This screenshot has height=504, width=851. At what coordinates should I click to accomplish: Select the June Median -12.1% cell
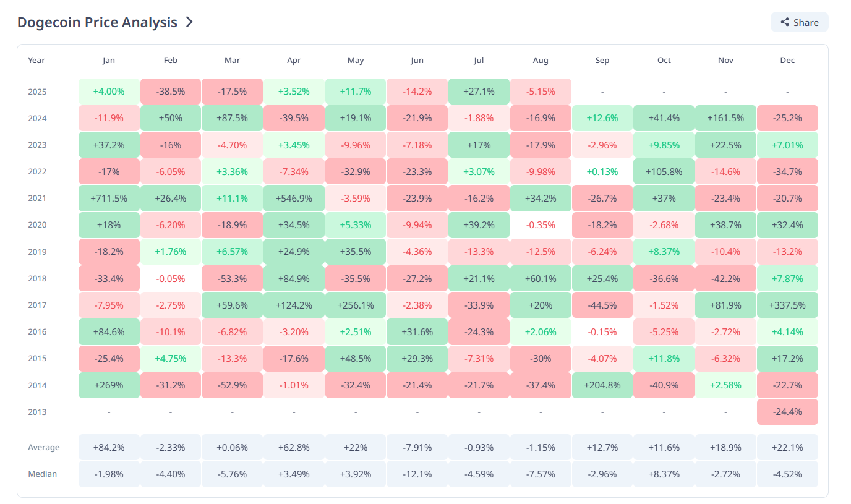417,474
